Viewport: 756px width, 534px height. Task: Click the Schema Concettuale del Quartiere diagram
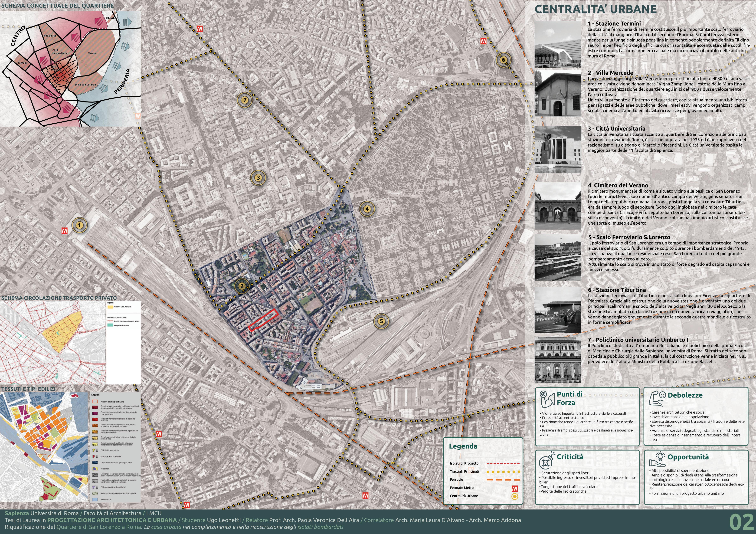[x=70, y=69]
